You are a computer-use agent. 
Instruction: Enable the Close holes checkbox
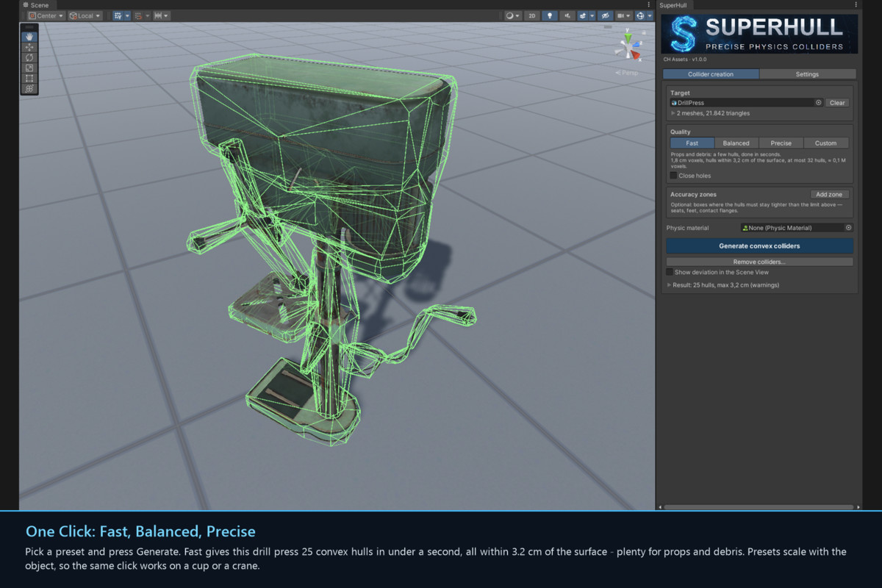673,176
